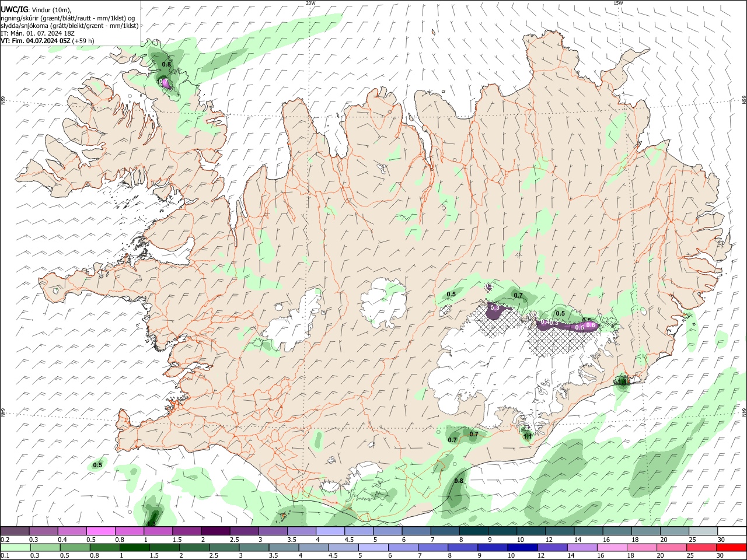This screenshot has width=747, height=560.
Task: Select the bright pink upper swatch labeled 0.5
Action: 100,531
